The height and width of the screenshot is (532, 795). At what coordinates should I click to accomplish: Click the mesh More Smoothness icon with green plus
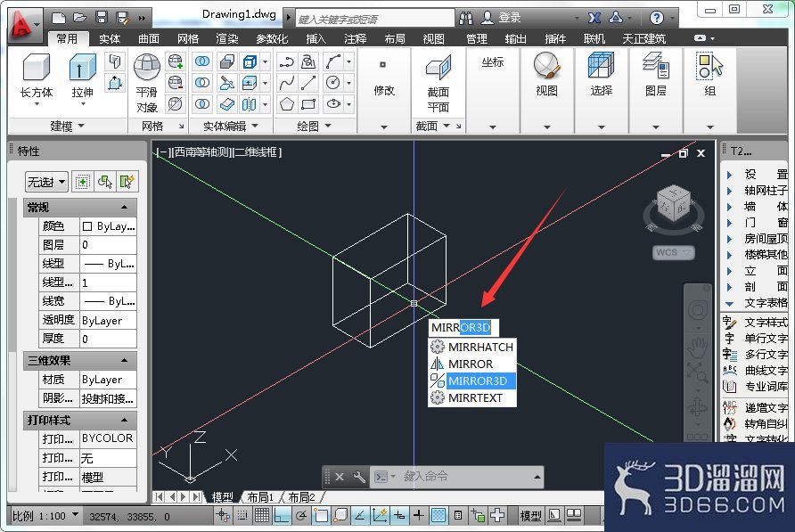point(176,61)
